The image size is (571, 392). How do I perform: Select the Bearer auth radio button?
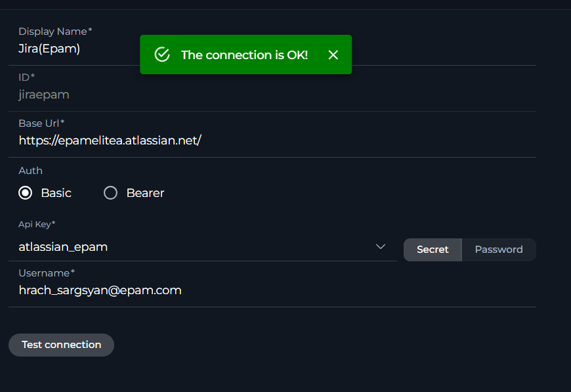coord(111,193)
